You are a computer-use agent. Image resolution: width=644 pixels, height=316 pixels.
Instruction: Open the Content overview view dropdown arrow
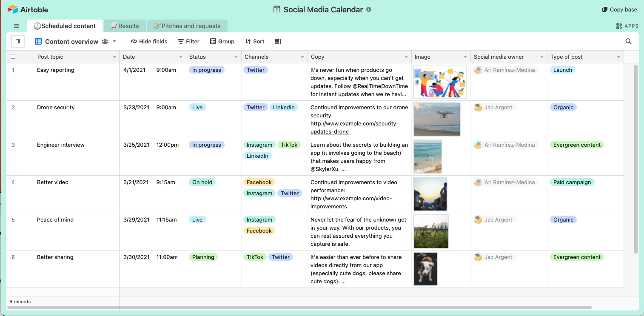coord(114,41)
